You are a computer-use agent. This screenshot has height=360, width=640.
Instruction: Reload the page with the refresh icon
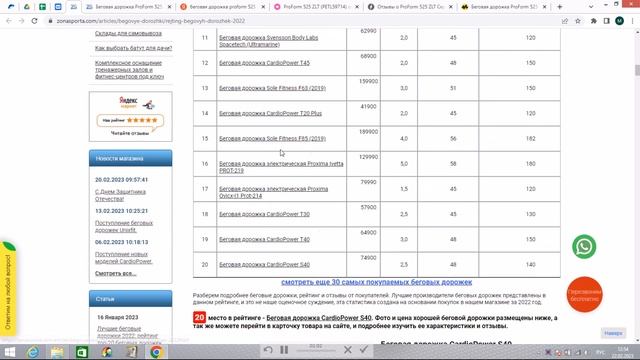click(x=34, y=21)
